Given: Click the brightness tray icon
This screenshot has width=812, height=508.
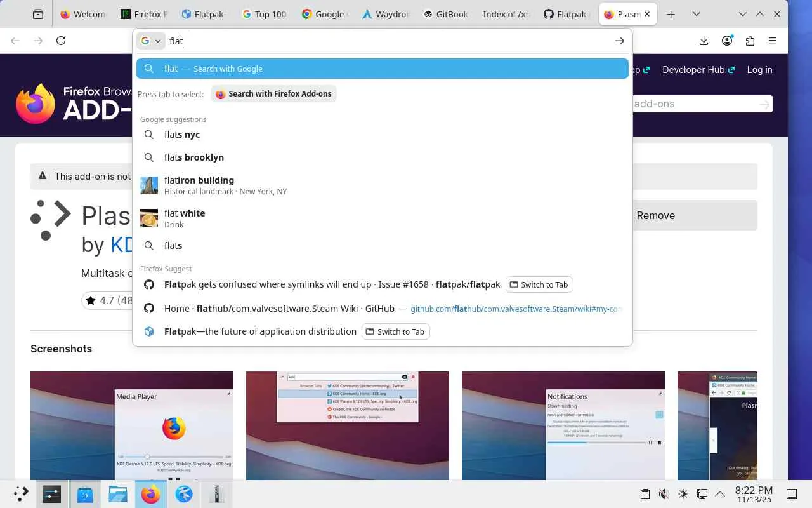Looking at the screenshot, I should (x=683, y=494).
